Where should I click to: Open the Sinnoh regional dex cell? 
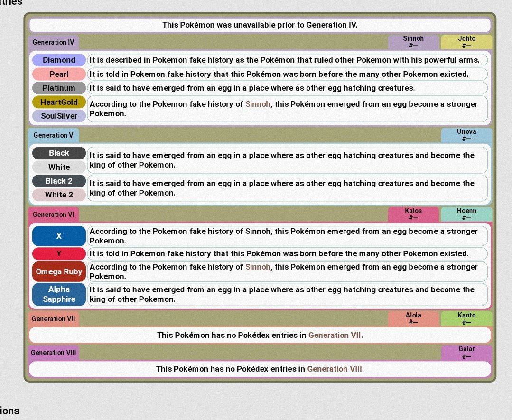413,42
